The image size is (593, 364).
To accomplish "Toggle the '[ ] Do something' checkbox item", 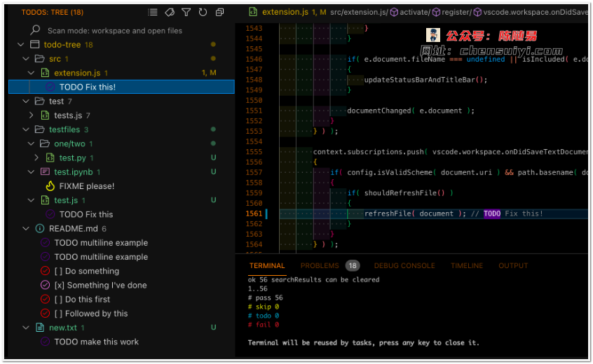I will tap(93, 271).
